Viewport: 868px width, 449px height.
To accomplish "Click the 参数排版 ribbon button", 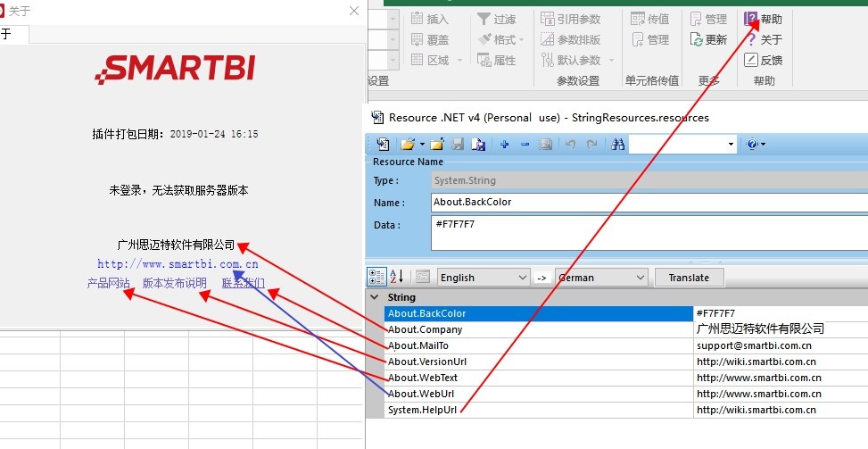I will tap(570, 40).
